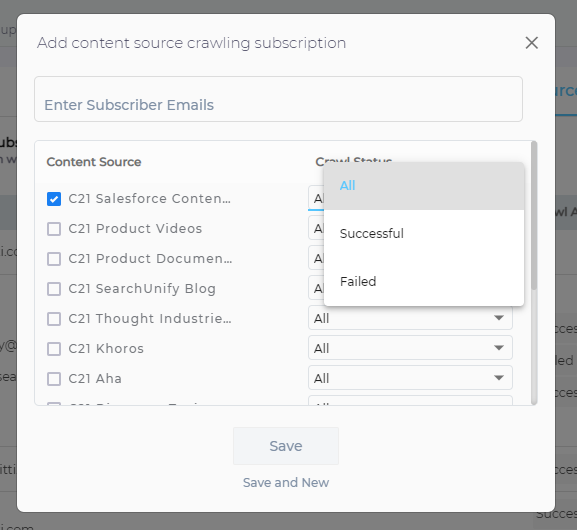This screenshot has height=530, width=577.
Task: Click the Khoros row dropdown arrow icon
Action: point(499,348)
